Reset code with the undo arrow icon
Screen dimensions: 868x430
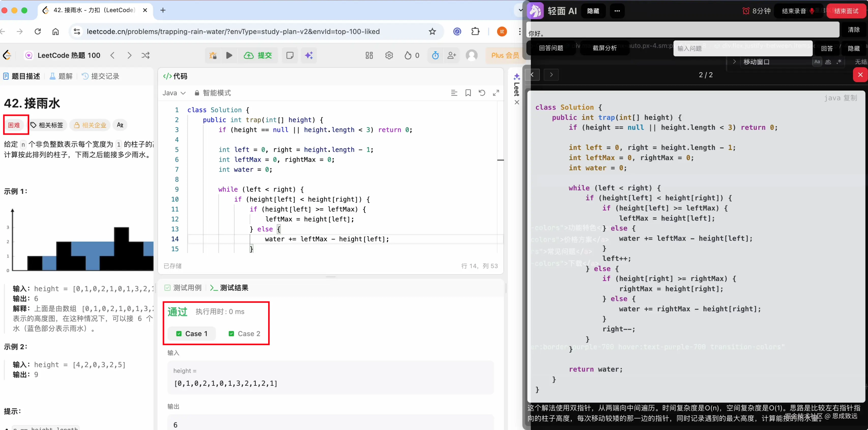click(482, 93)
